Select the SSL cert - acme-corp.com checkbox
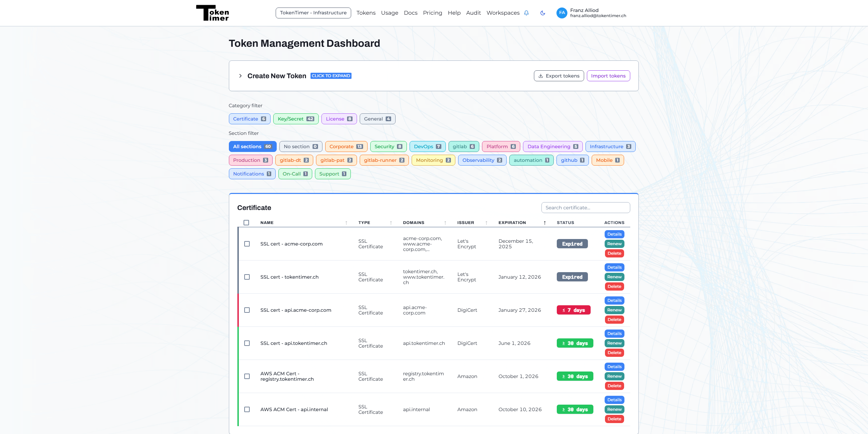This screenshot has height=434, width=868. tap(247, 244)
